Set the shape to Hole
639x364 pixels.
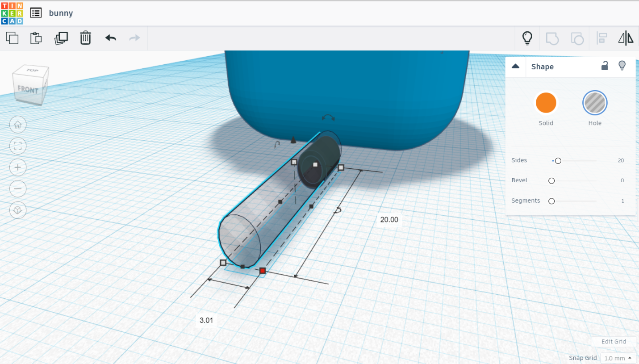click(595, 103)
